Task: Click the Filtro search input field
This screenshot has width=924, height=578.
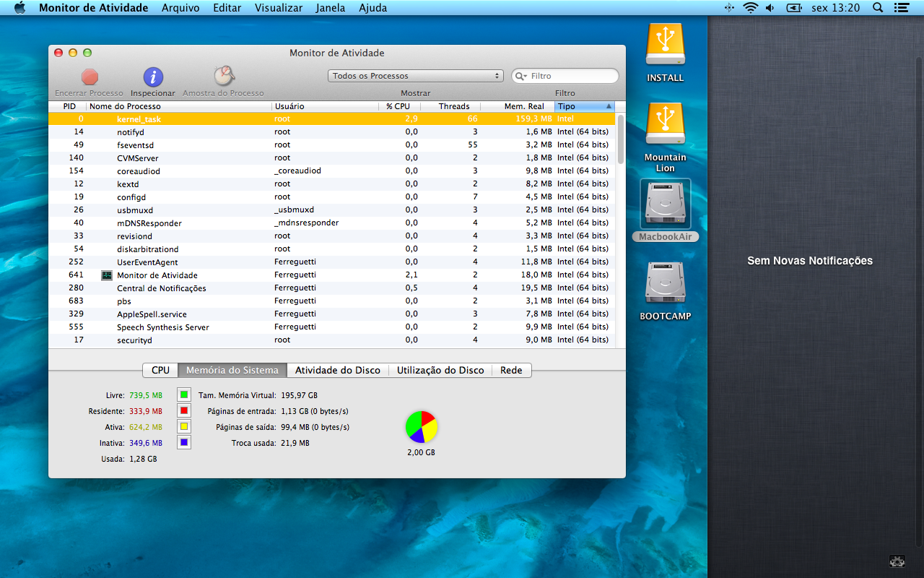Action: [x=565, y=76]
